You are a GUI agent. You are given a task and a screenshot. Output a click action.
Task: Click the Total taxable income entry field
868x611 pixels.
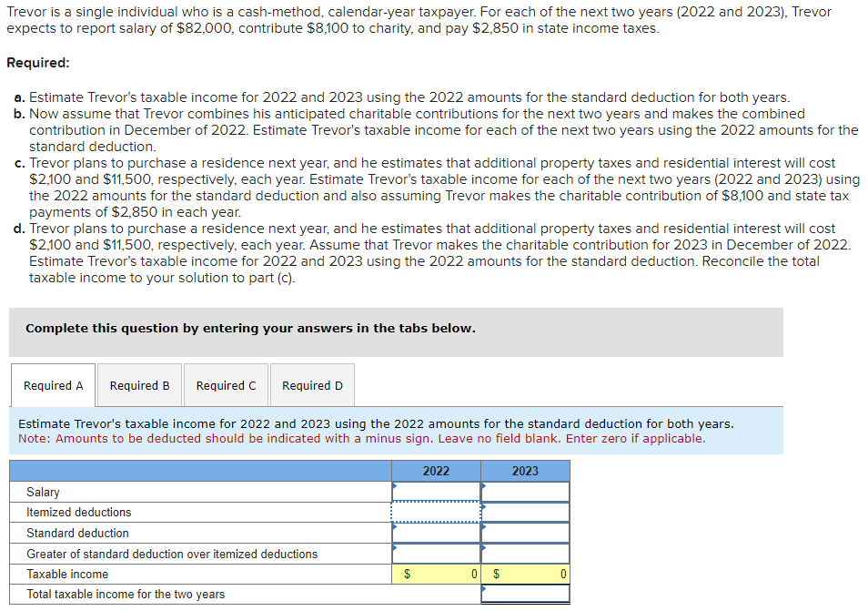(525, 596)
